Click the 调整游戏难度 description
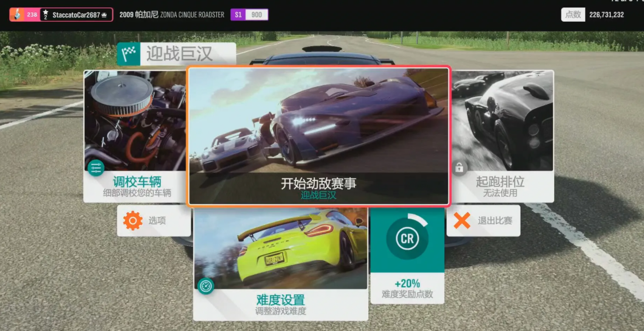Screen dimensions: 644x331 (281, 311)
